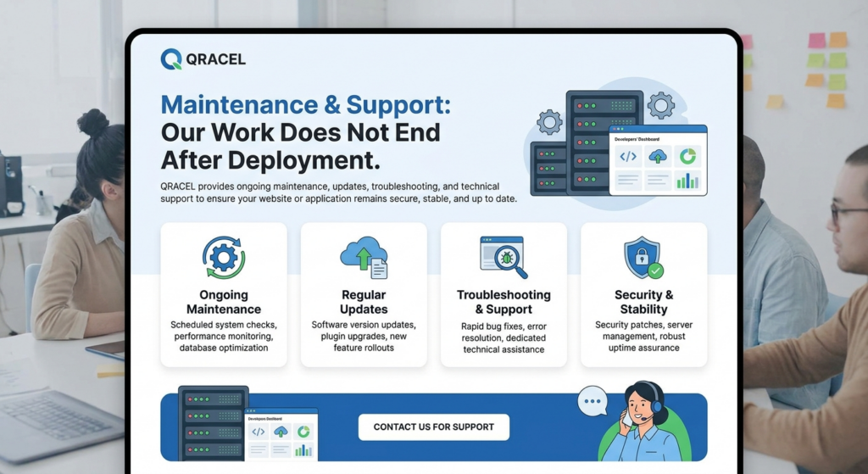
Task: Select the Security shield lock icon
Action: [643, 258]
